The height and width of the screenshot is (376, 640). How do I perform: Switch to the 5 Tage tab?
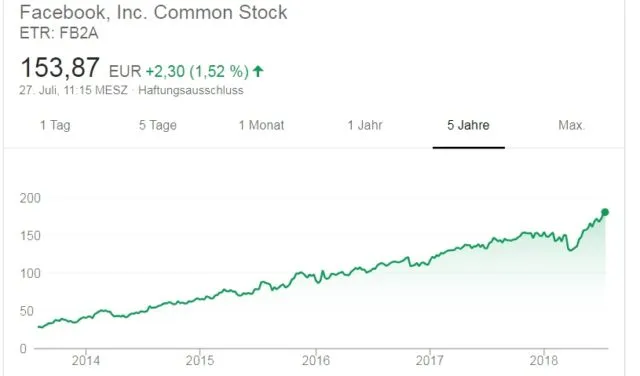click(x=158, y=125)
